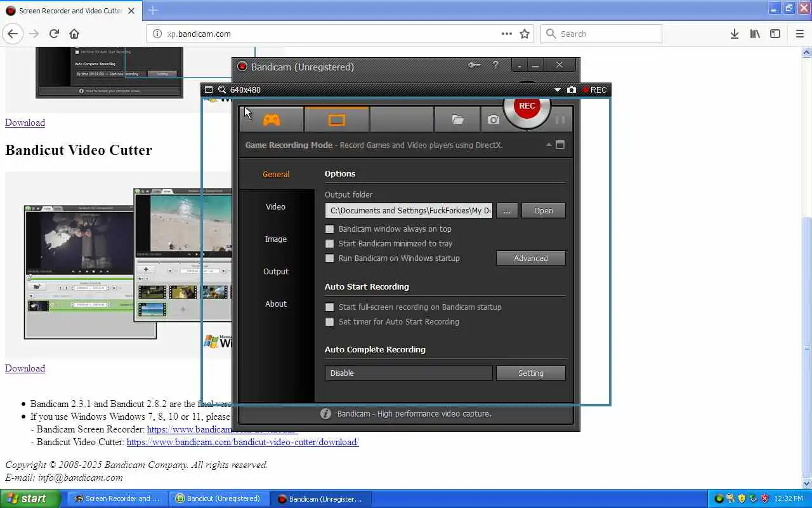812x508 pixels.
Task: Toggle the Firefox sidebar icon
Action: point(775,34)
